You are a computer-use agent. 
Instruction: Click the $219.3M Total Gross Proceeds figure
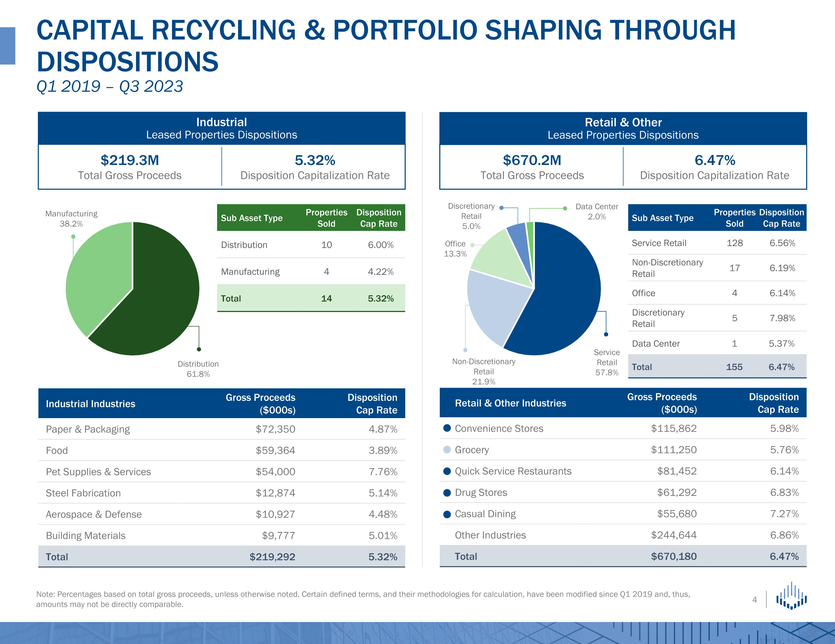point(130,160)
